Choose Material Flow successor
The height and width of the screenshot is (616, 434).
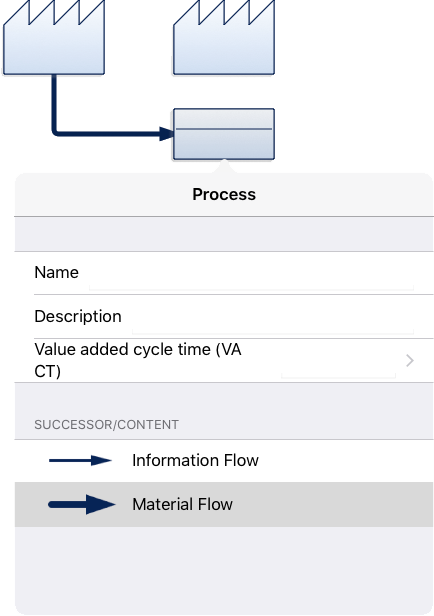224,504
